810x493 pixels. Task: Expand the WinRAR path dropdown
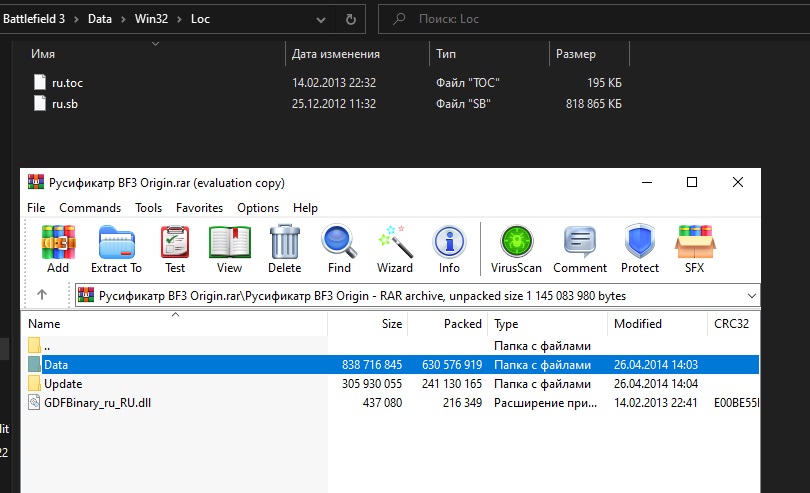point(752,296)
